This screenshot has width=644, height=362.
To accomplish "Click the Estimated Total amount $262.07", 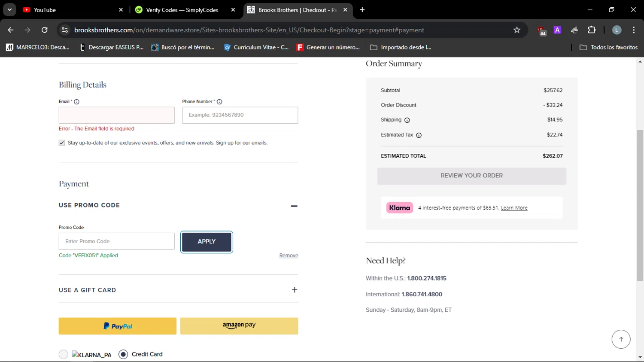I will 553,156.
